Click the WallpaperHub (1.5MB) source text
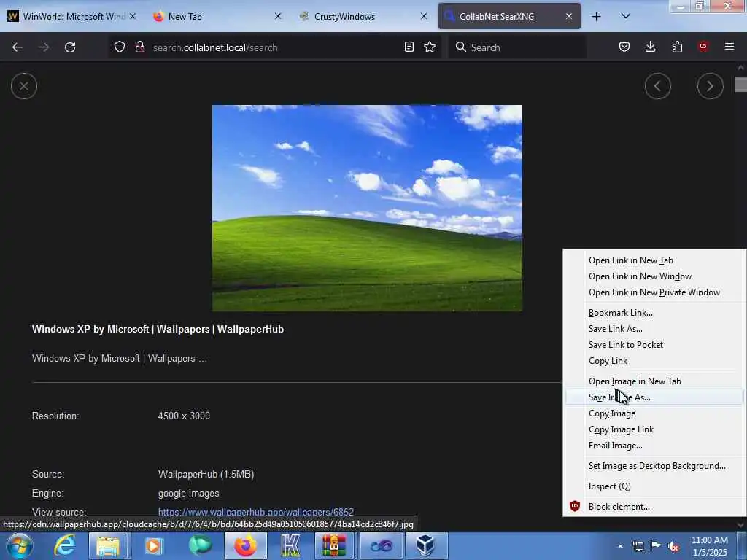 tap(206, 474)
